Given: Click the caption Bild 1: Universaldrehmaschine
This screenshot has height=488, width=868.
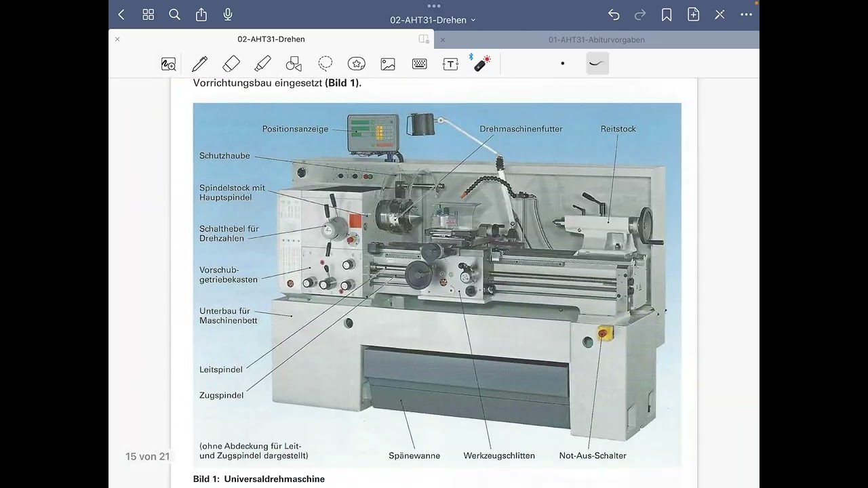Looking at the screenshot, I should pos(259,479).
